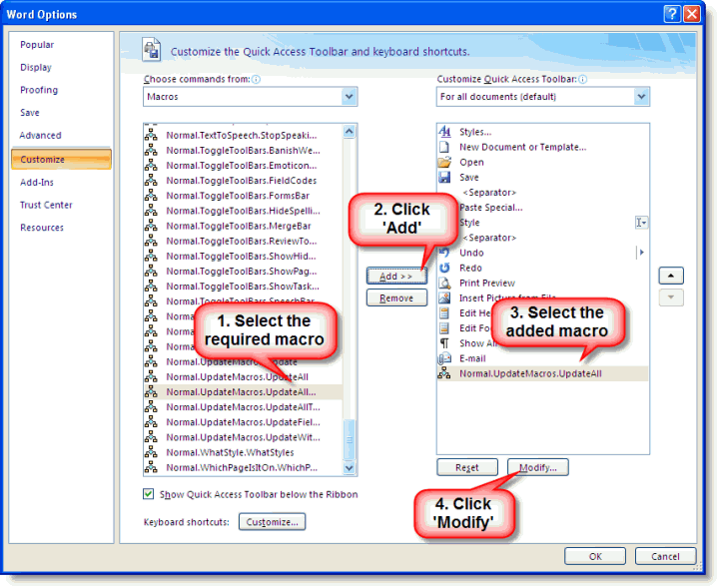Click the Add >> button
Screen dimensions: 719x588
click(396, 276)
